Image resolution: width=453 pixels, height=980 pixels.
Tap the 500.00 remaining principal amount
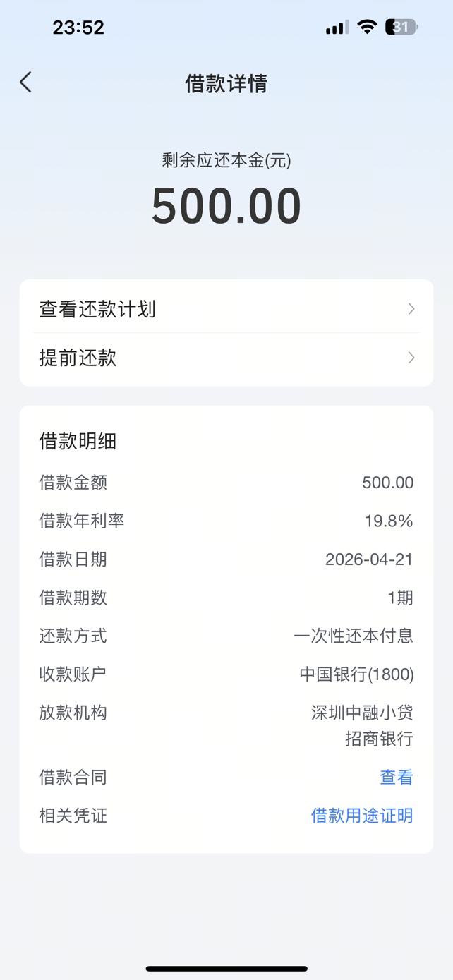pyautogui.click(x=226, y=206)
